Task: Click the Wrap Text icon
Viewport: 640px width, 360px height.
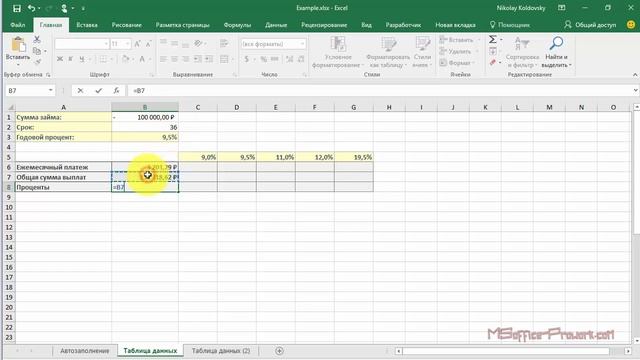Action: coord(224,43)
